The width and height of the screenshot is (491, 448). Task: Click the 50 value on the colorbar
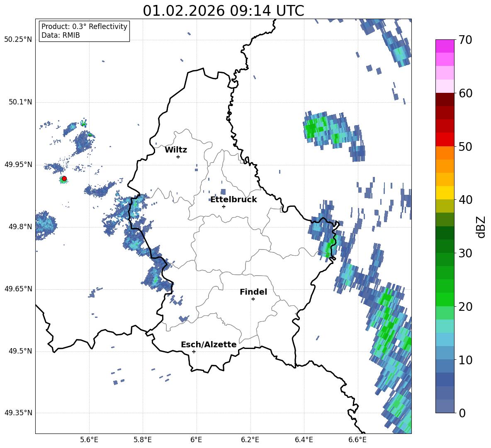pos(465,146)
